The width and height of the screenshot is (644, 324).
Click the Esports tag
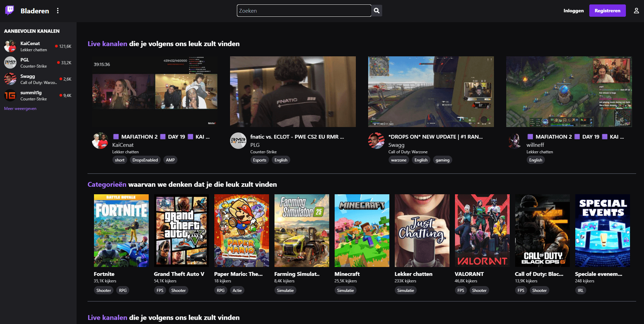[260, 160]
